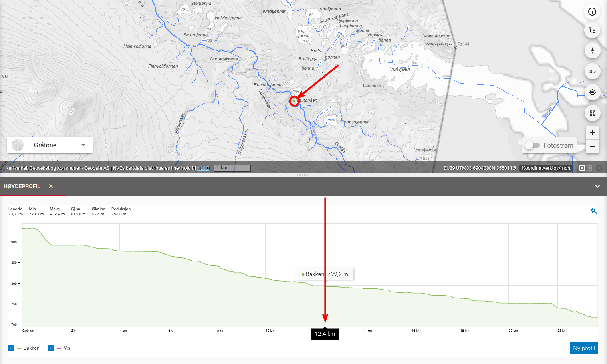Select the HØYDEPROFIL tab
Viewport: 607px width, 364px height.
22,186
